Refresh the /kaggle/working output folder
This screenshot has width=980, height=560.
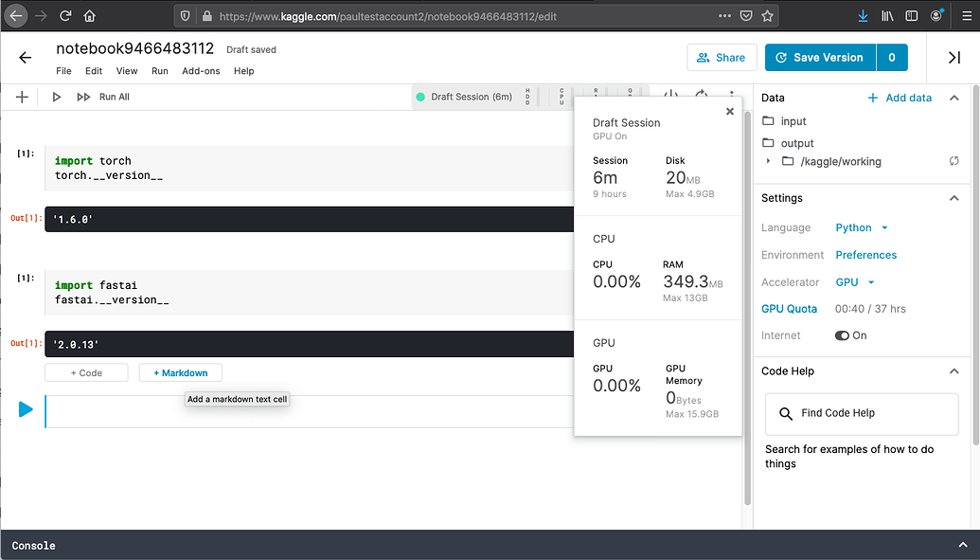pyautogui.click(x=954, y=161)
